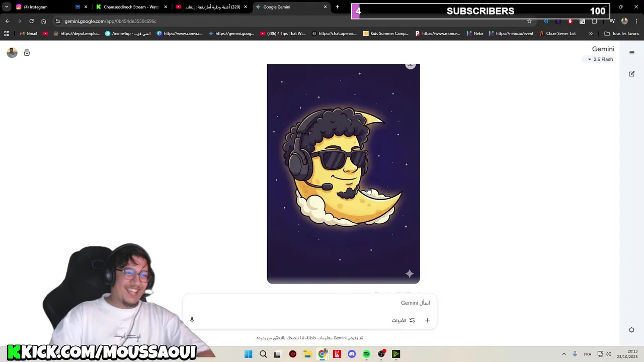
Task: Open the Gems icon beside the profile picture
Action: click(27, 53)
